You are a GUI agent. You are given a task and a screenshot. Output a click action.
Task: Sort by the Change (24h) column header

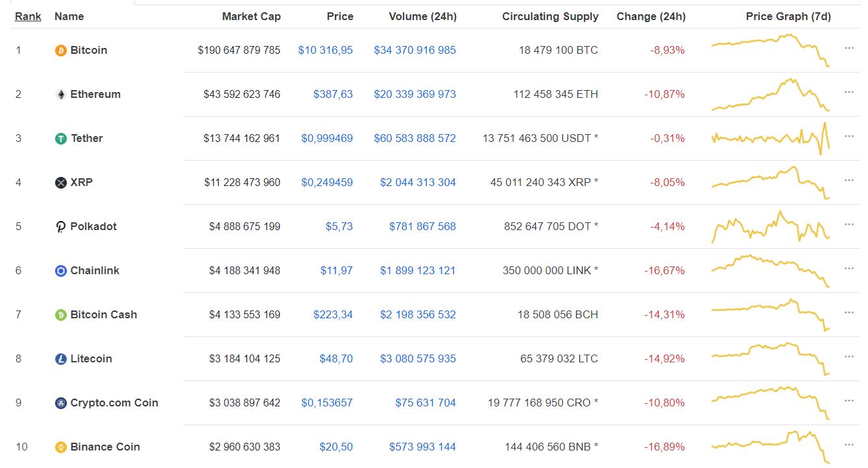pyautogui.click(x=651, y=16)
